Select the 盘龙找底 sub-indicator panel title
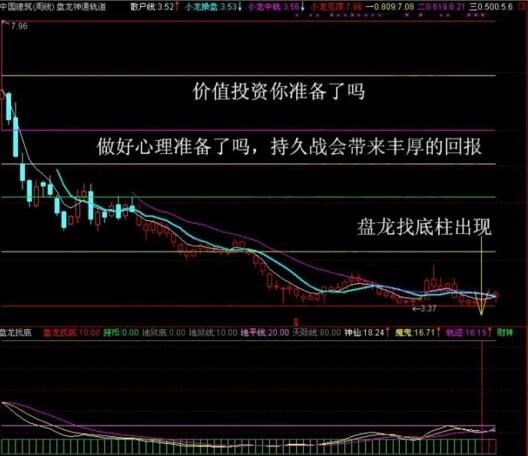528x456 pixels. [16, 333]
